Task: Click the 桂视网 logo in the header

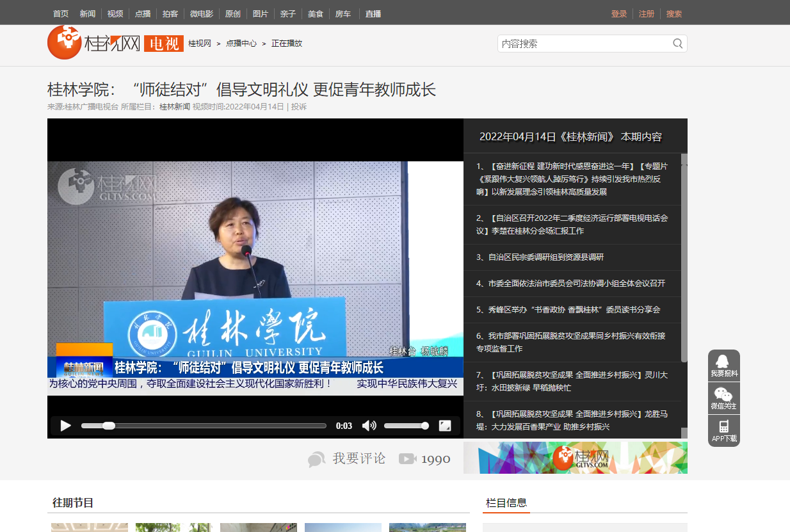Action: tap(93, 44)
